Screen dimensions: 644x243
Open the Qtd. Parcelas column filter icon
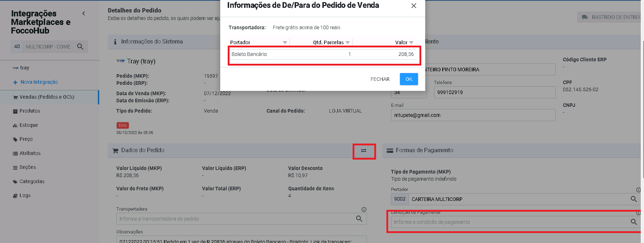coord(348,42)
